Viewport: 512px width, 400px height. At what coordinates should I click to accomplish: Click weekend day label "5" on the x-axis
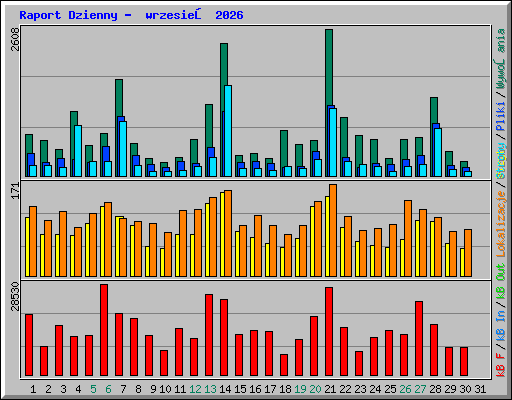click(x=93, y=389)
